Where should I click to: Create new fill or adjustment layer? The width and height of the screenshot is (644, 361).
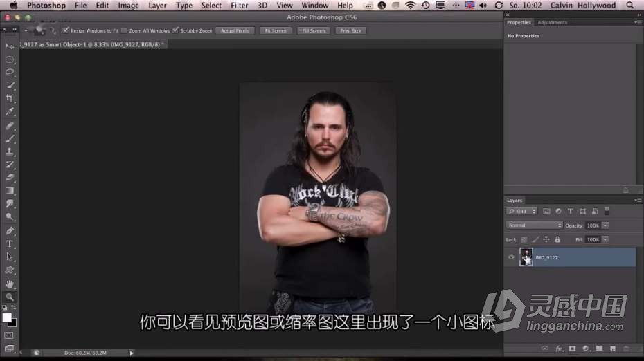(x=586, y=349)
